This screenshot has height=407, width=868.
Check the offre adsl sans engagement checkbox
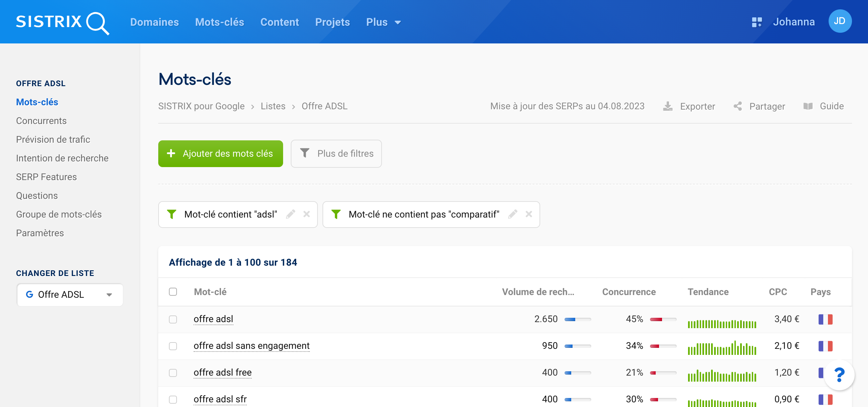pos(173,346)
